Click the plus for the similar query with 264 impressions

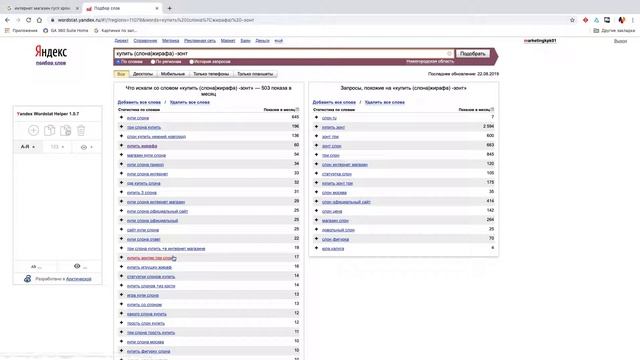pos(316,220)
